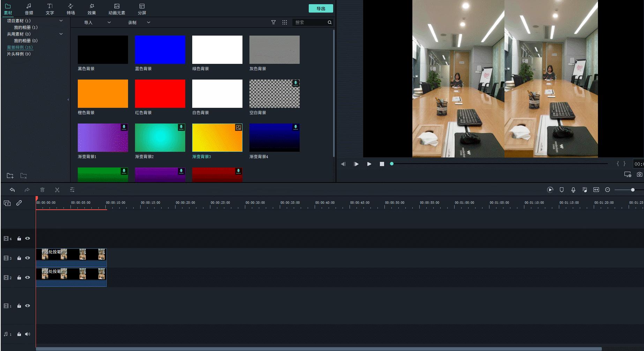
Task: Open 我的相册 (1) under 项目素材
Action: 26,27
